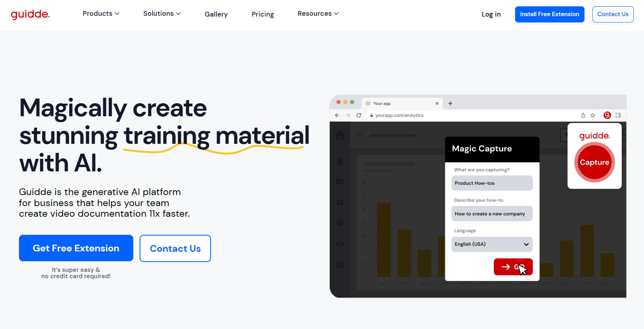Click the red macOS close dot

pyautogui.click(x=338, y=102)
